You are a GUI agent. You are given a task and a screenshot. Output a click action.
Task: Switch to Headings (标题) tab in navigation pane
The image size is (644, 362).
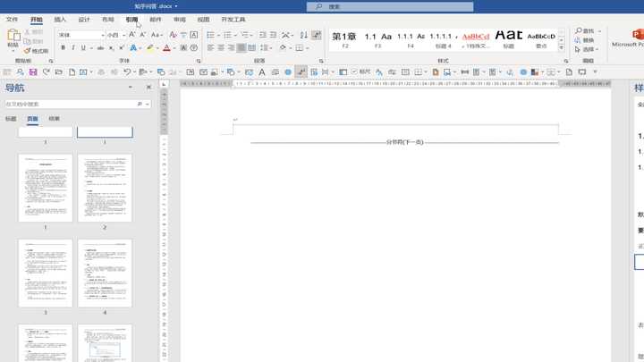11,119
